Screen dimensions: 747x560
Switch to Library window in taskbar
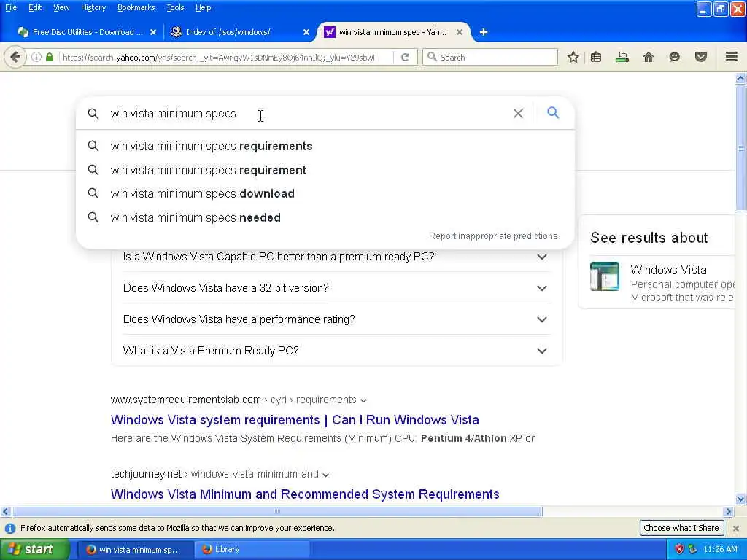252,549
